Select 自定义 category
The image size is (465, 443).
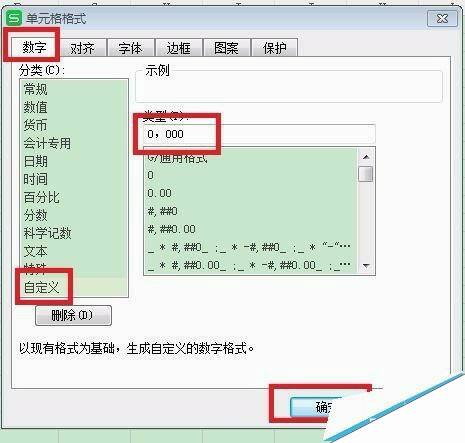point(73,287)
